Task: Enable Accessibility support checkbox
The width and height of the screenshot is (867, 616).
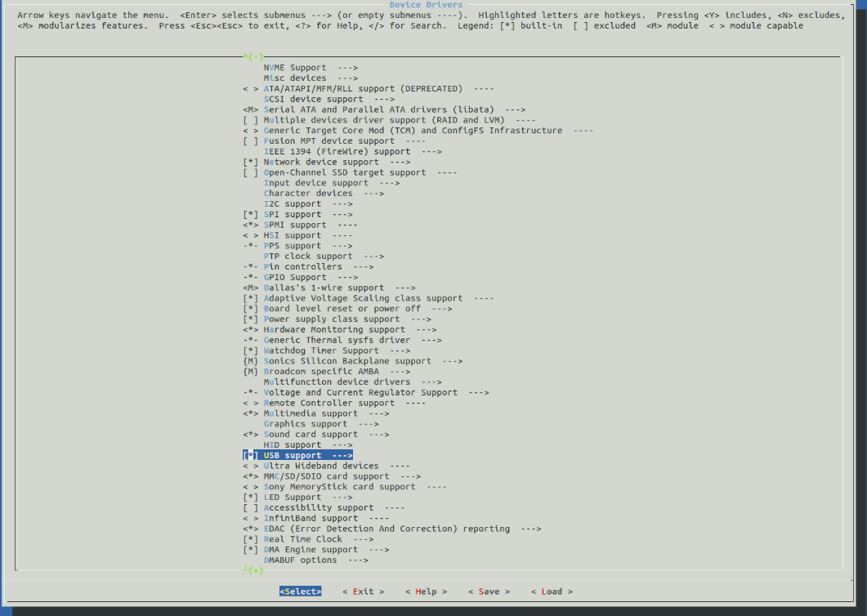Action: [251, 508]
